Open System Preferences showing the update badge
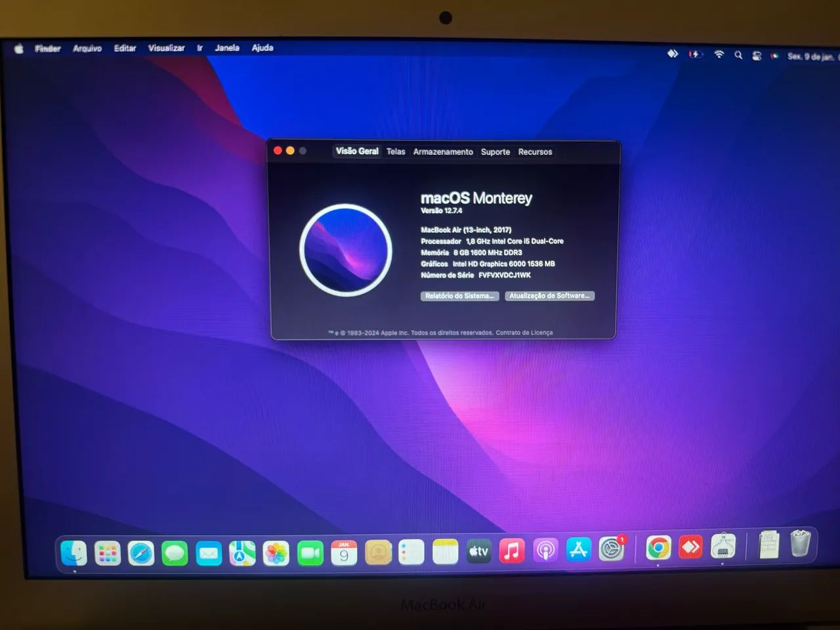The height and width of the screenshot is (630, 840). pyautogui.click(x=612, y=550)
